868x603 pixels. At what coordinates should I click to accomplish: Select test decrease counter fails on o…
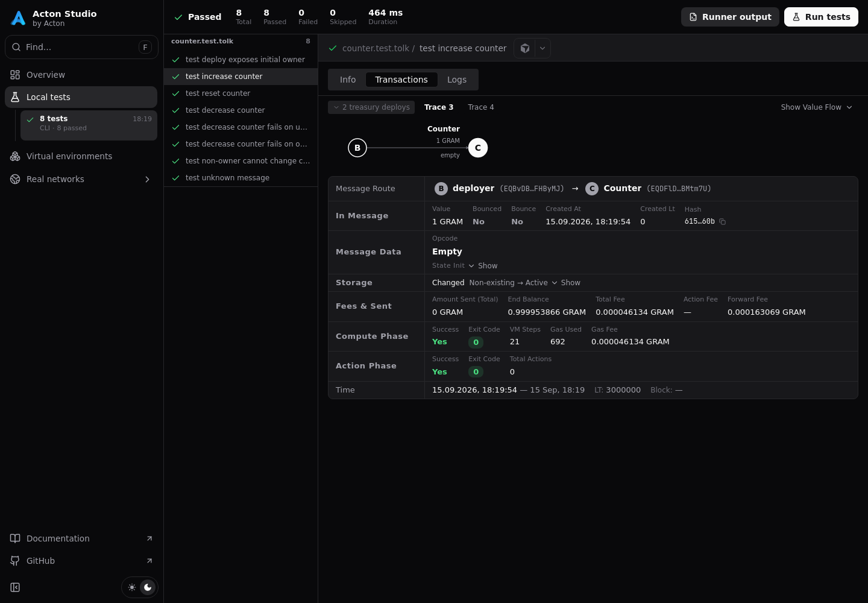click(241, 144)
